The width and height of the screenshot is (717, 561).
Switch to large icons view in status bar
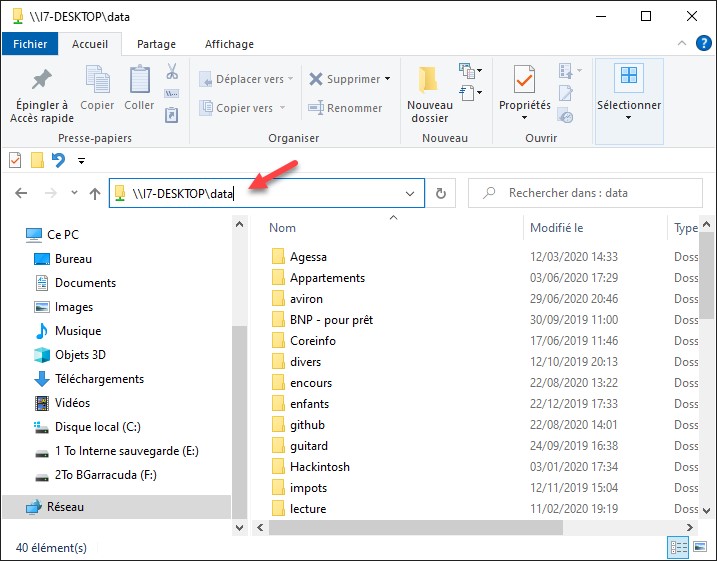point(701,547)
